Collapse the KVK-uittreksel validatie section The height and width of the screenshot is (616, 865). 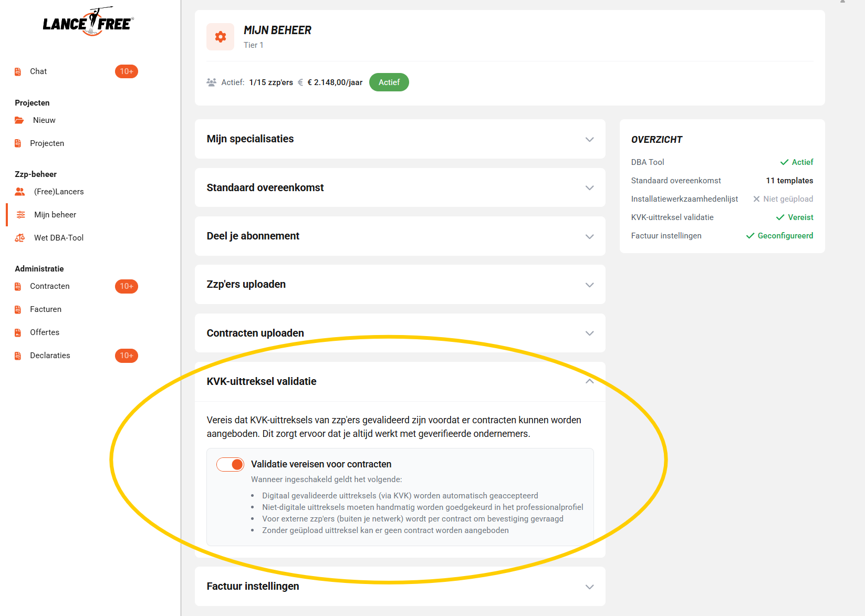tap(589, 381)
